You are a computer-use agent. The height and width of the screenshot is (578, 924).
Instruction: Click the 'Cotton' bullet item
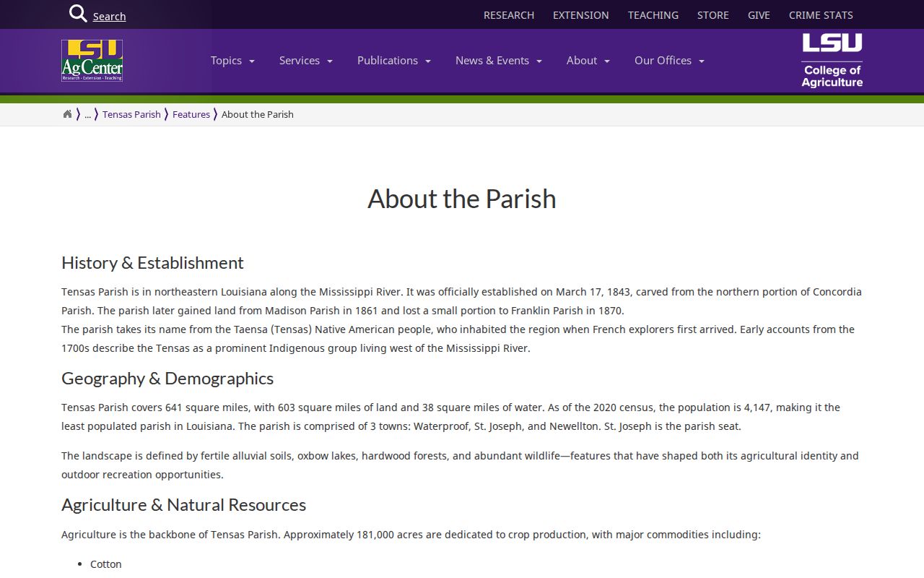coord(106,564)
